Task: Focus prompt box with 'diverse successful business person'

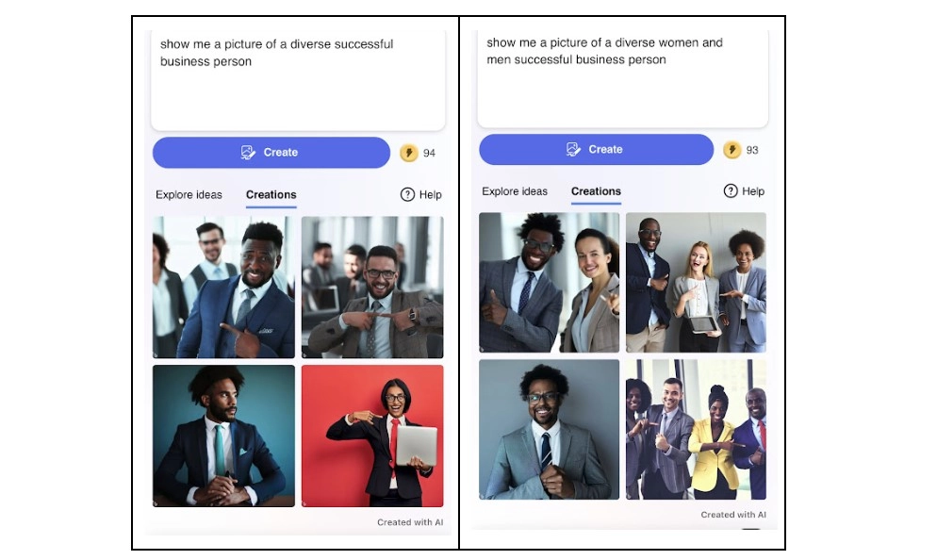Action: 298,79
